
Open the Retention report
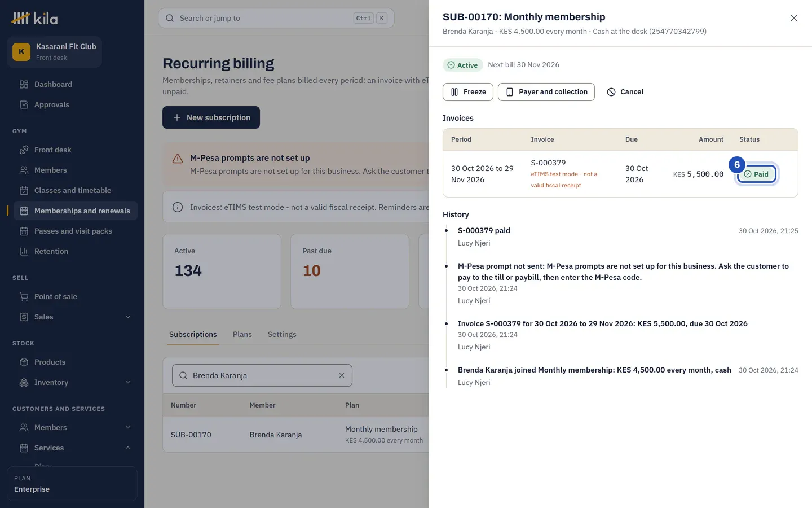(75, 251)
